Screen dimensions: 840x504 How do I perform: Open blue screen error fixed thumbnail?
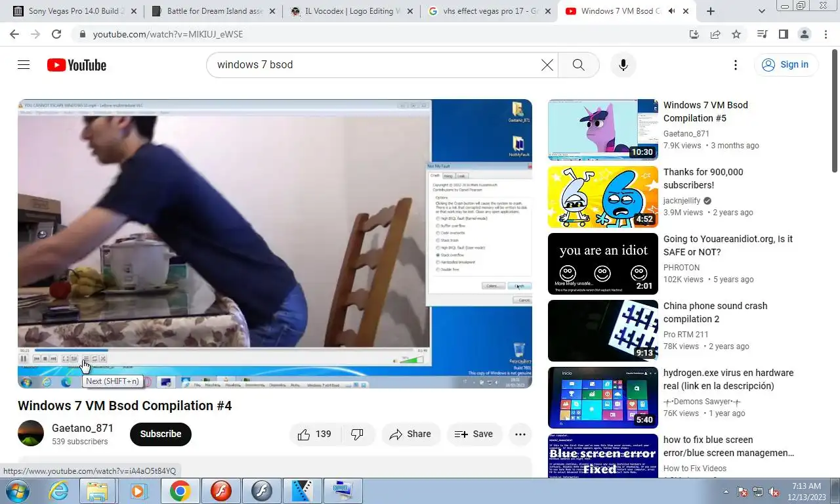tap(603, 455)
